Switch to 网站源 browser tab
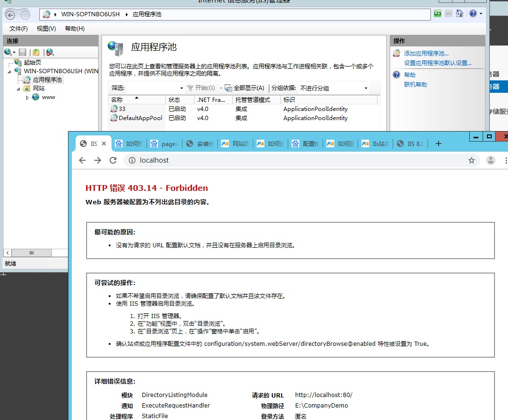 [x=235, y=144]
